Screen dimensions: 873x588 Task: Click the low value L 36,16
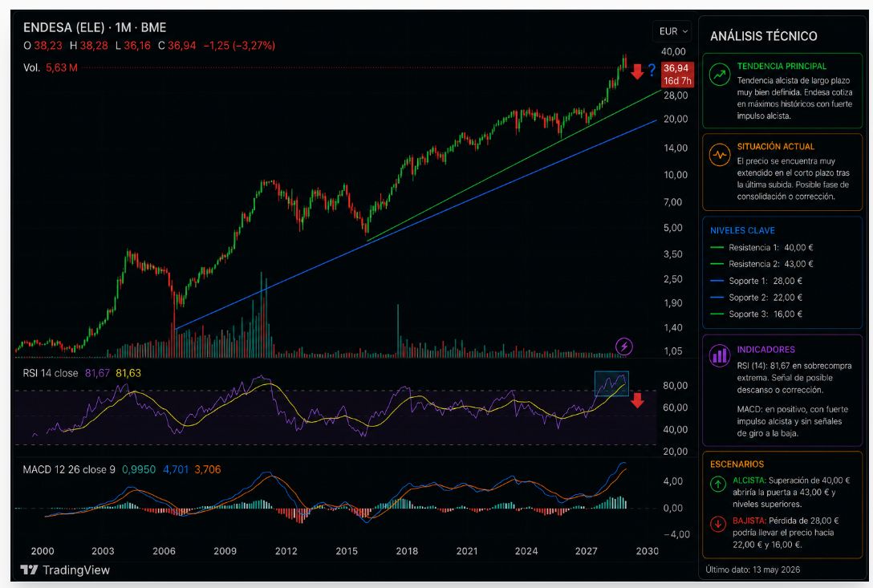tap(133, 45)
